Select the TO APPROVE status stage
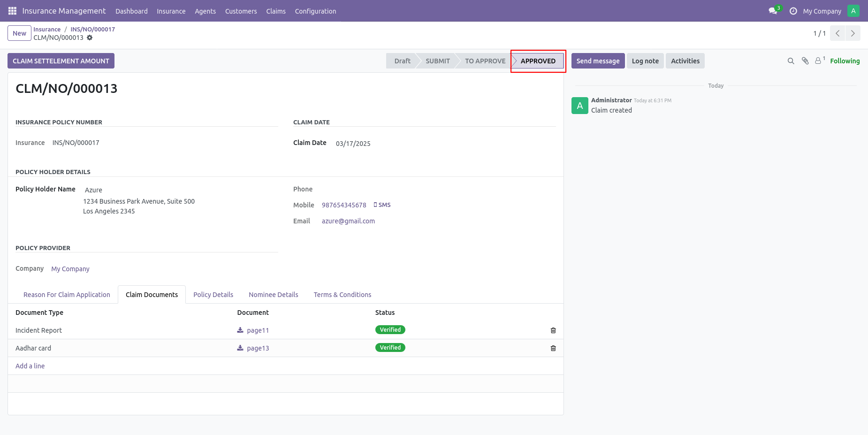Screen dimensions: 868x435 coord(485,61)
